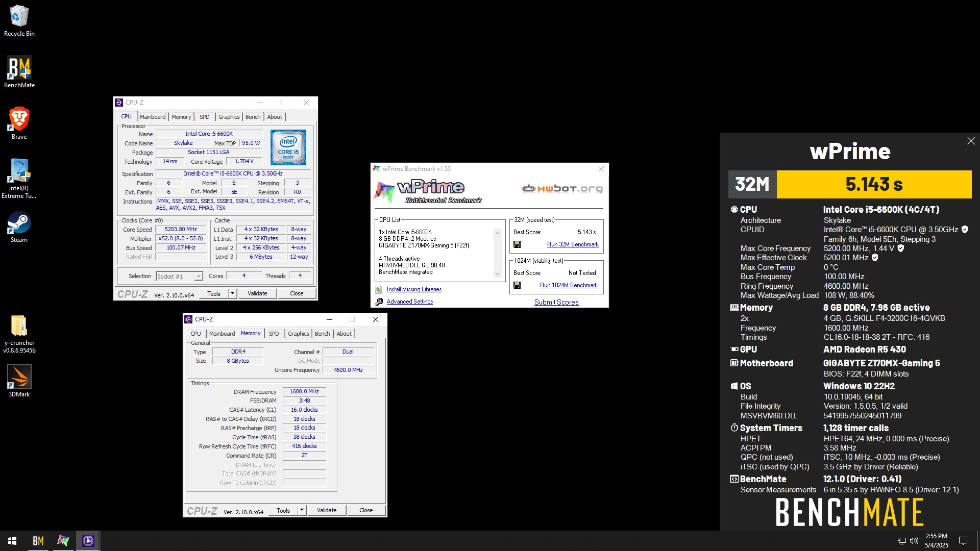Click the wPrime logo graphic
The height and width of the screenshot is (551, 980).
pos(428,191)
